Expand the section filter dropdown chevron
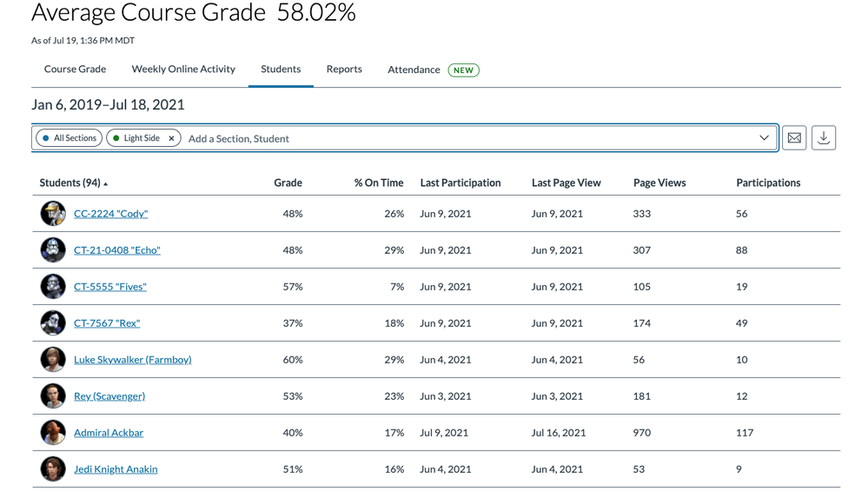The height and width of the screenshot is (492, 868). [764, 138]
